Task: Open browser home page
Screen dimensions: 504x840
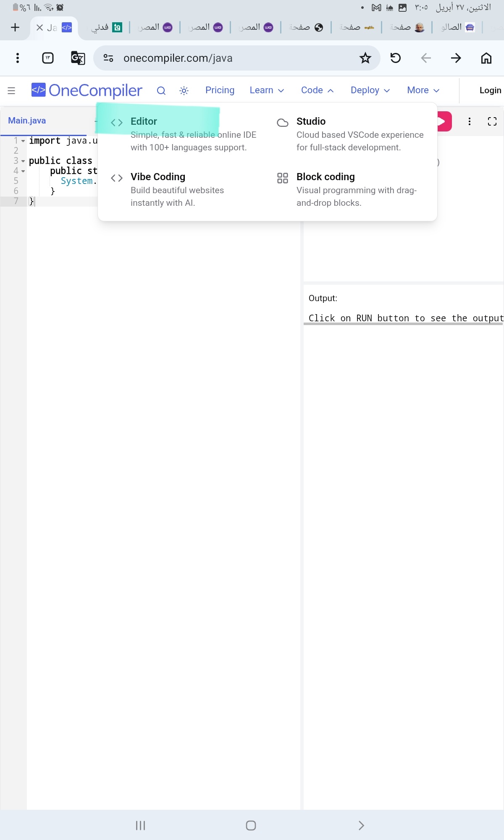Action: pyautogui.click(x=486, y=58)
